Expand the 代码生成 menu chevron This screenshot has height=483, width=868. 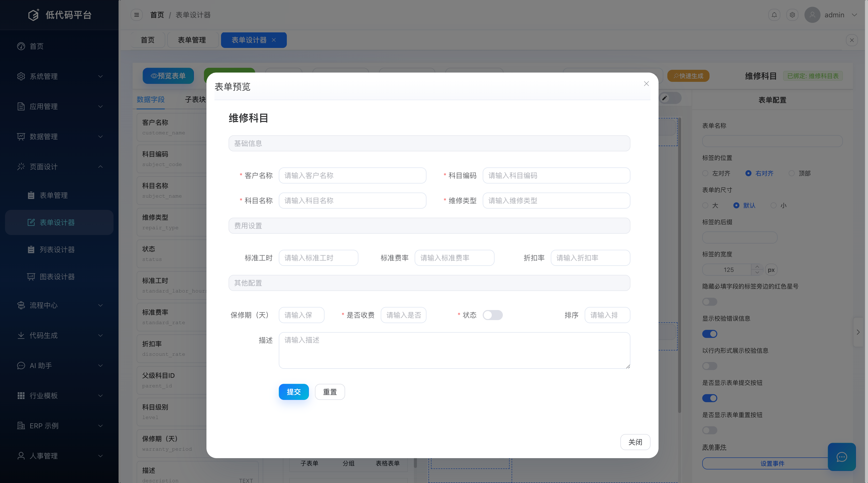[100, 335]
